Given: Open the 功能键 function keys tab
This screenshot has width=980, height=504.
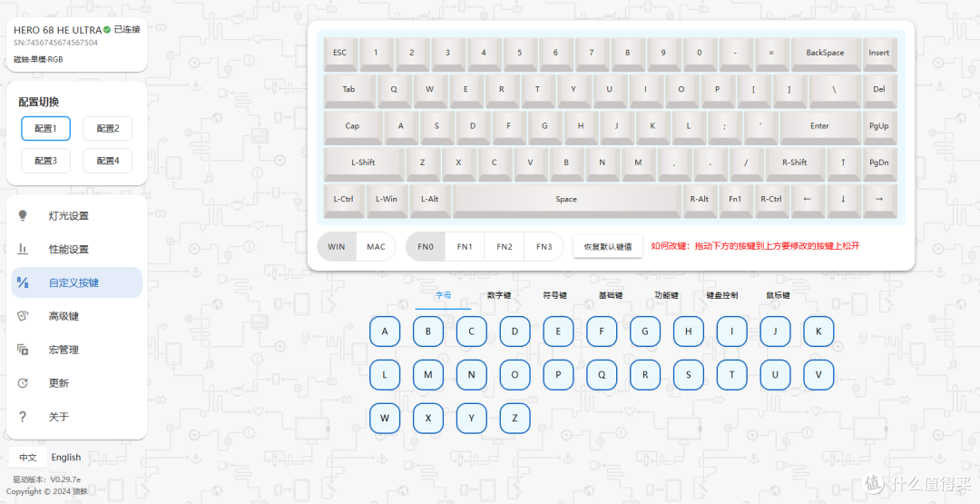Looking at the screenshot, I should [666, 295].
